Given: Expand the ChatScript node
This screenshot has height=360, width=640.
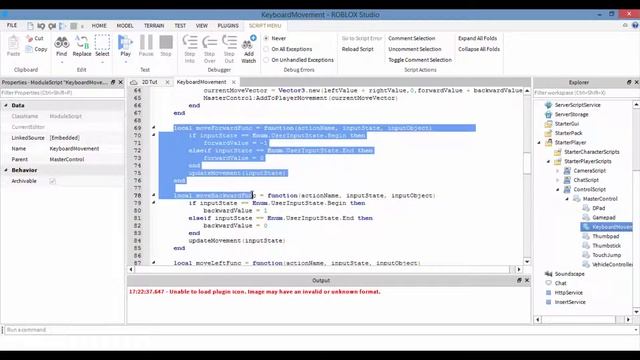Looking at the screenshot, I should (558, 180).
